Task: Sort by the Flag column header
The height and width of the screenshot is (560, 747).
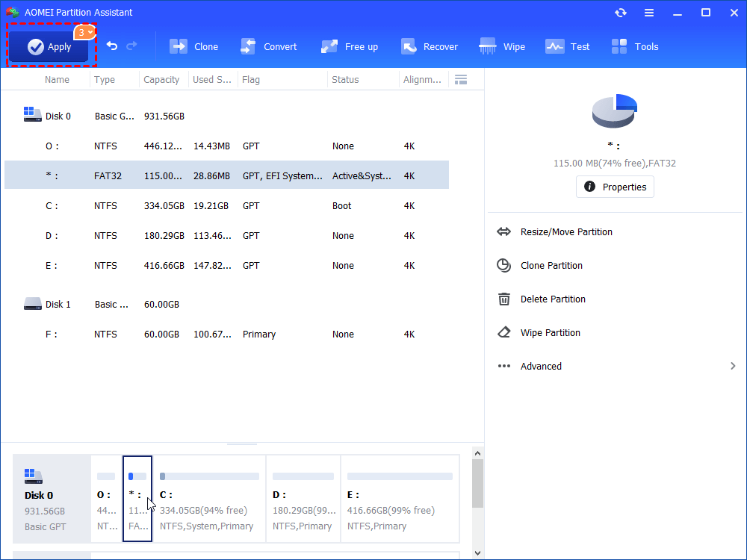Action: point(250,80)
